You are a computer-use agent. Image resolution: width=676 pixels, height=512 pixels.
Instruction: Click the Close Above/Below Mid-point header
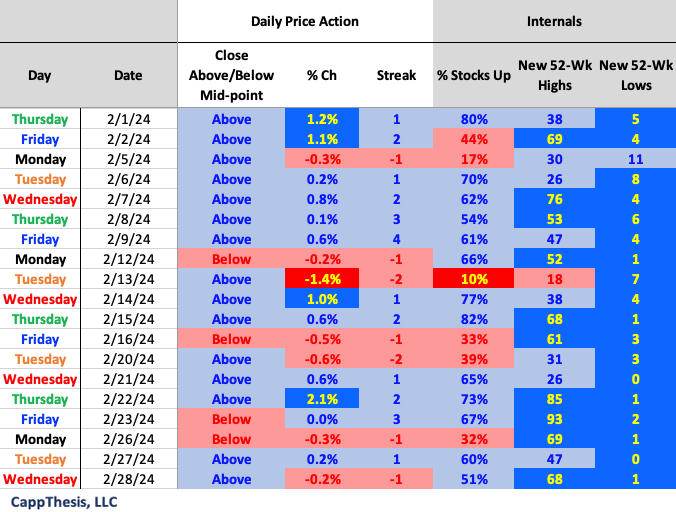[232, 75]
